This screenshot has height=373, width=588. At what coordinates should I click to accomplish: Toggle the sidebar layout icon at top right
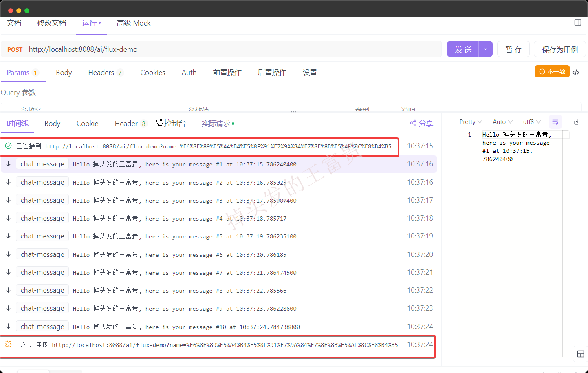(x=577, y=22)
